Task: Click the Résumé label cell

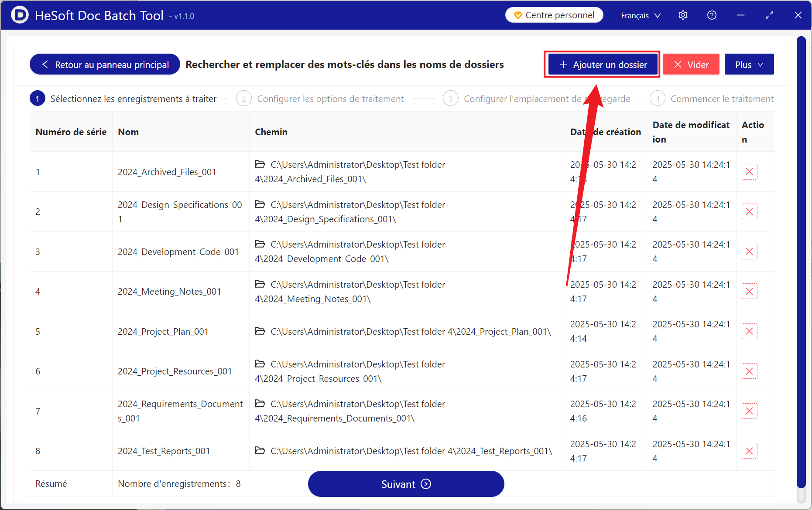Action: pos(71,484)
